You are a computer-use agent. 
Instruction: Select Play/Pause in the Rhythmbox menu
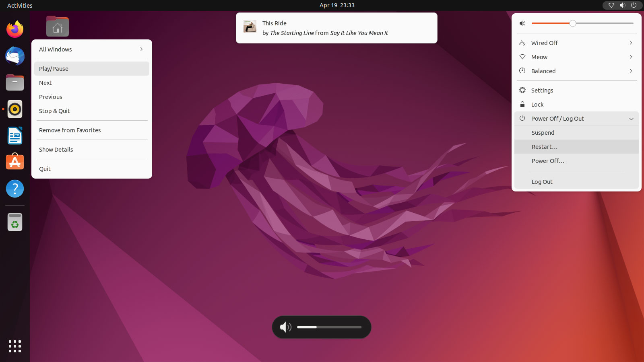pos(53,68)
